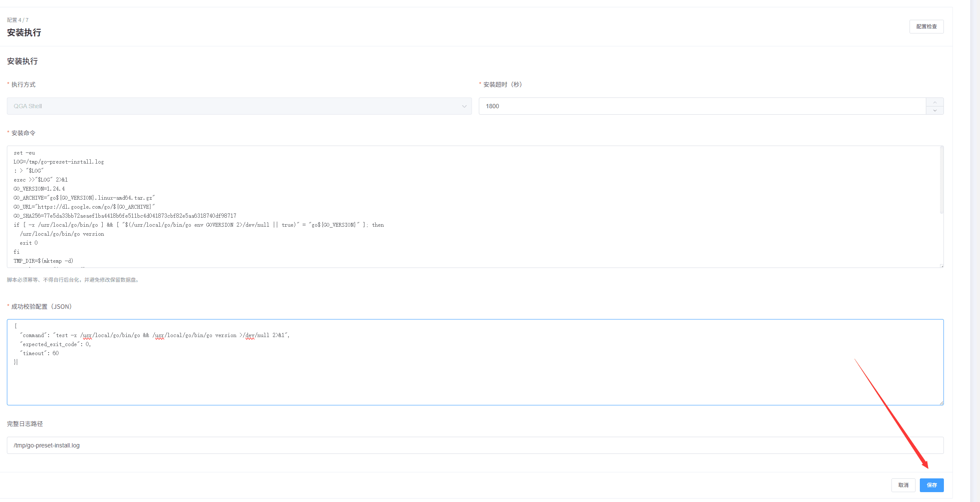
Task: Click resize handle of 成功校验配置 JSON textarea
Action: click(941, 403)
